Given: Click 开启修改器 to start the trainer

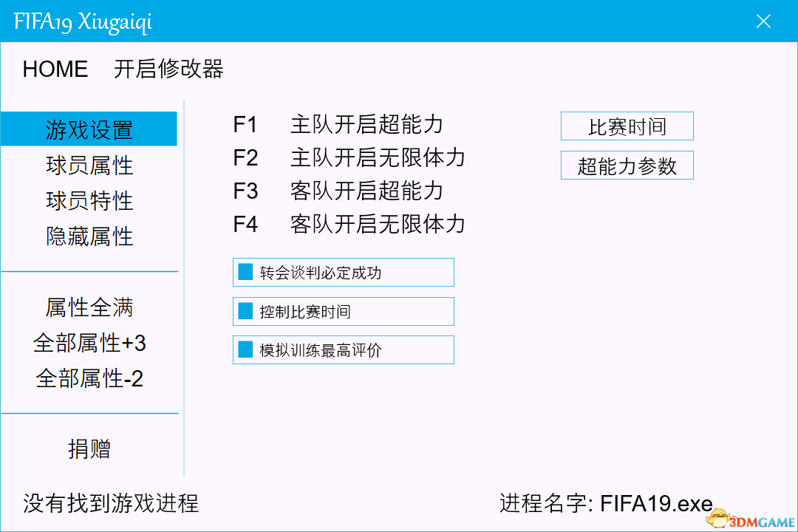Looking at the screenshot, I should tap(168, 69).
